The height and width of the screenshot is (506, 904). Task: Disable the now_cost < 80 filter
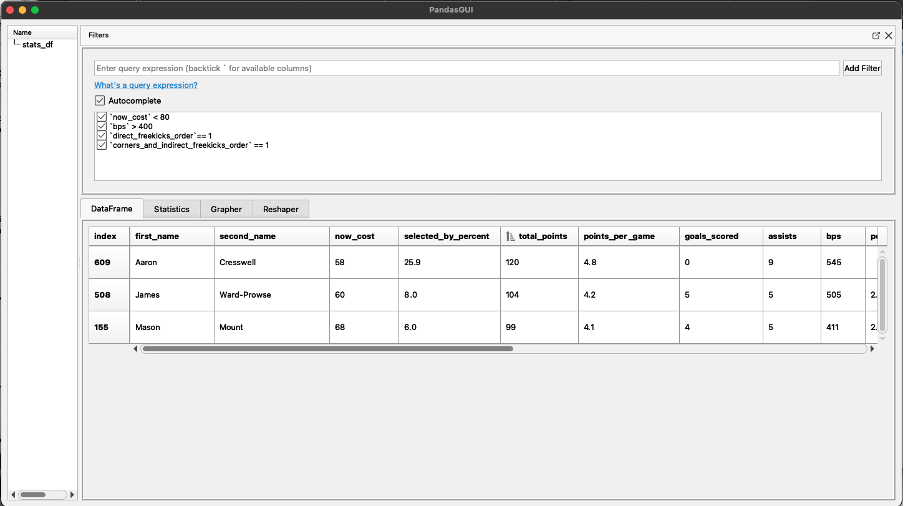tap(102, 117)
